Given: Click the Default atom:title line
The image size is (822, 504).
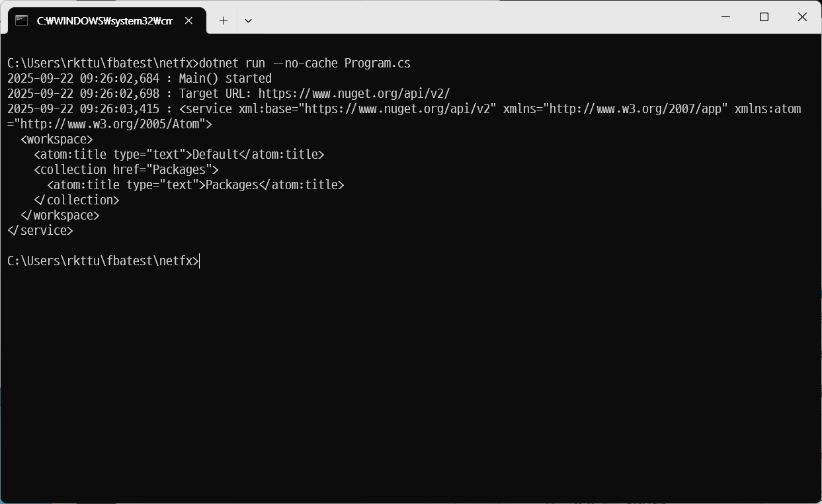Looking at the screenshot, I should (179, 155).
